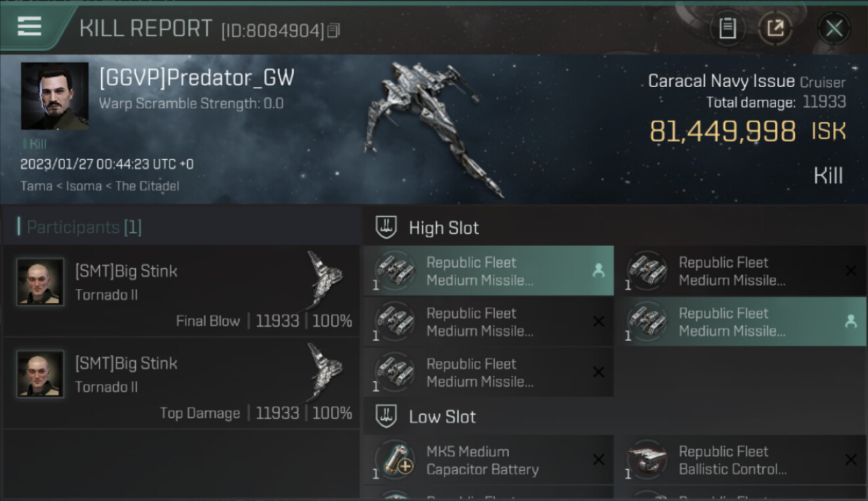Click the Low Slot section shield icon
The width and height of the screenshot is (868, 501).
tap(386, 416)
